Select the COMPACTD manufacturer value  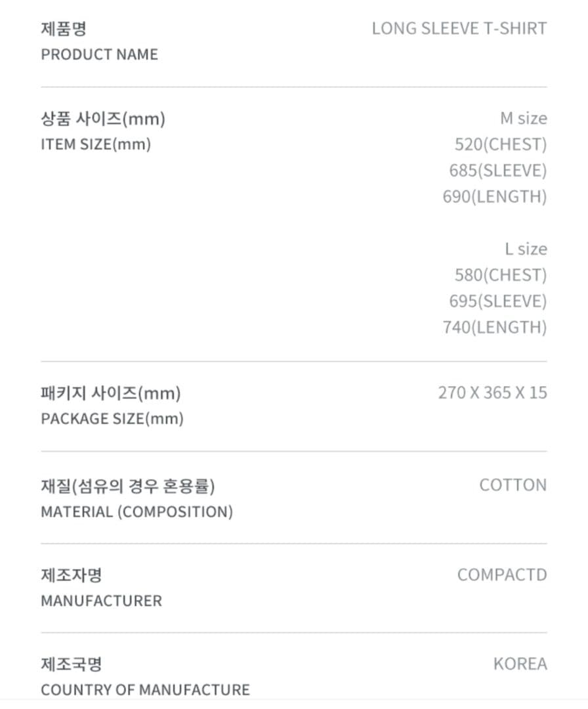(502, 575)
